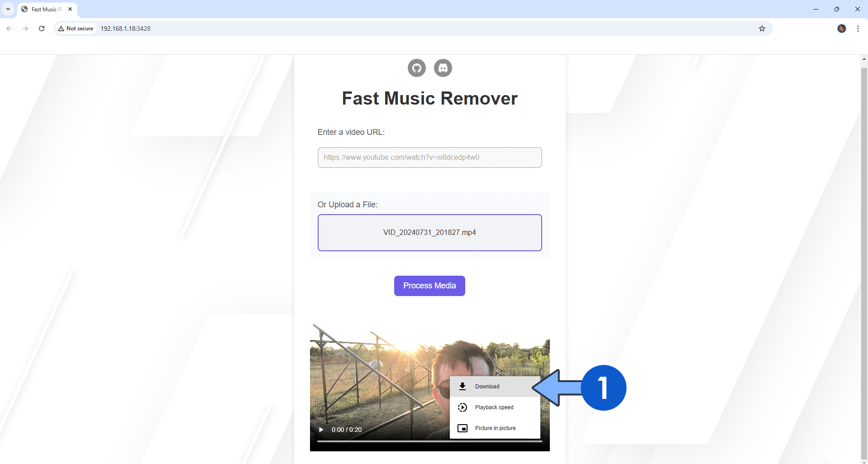Click the address bar URL 192.168.1.18:3428
Screen dimensions: 868x464
point(125,29)
